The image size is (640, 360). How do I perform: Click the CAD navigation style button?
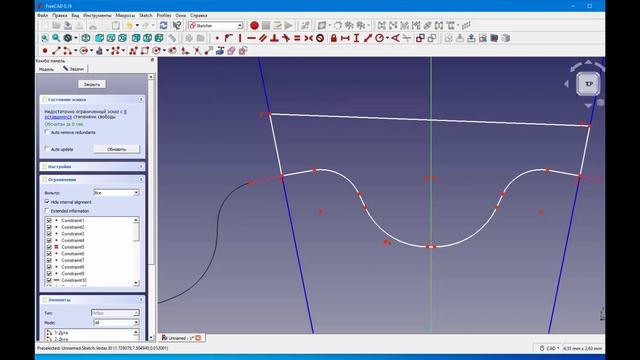click(549, 348)
